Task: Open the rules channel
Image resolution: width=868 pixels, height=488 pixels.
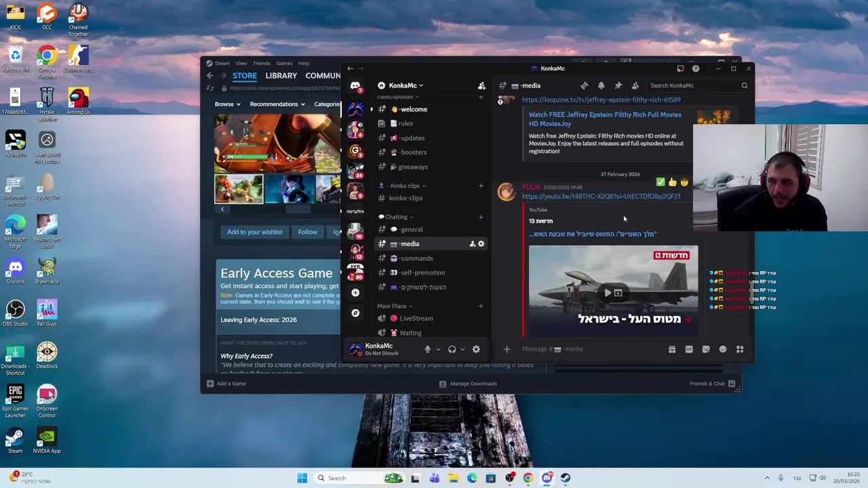Action: pos(431,123)
